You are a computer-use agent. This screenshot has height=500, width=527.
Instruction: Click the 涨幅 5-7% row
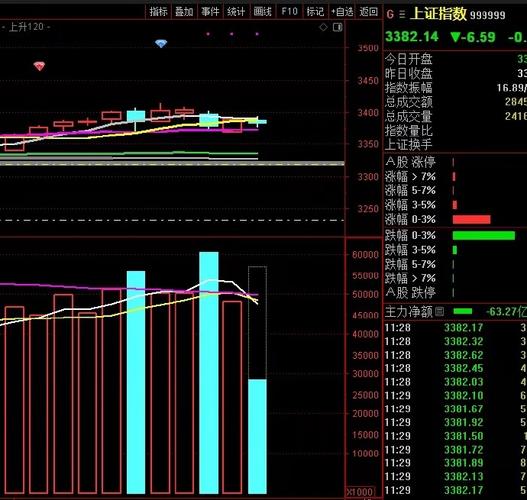[455, 191]
